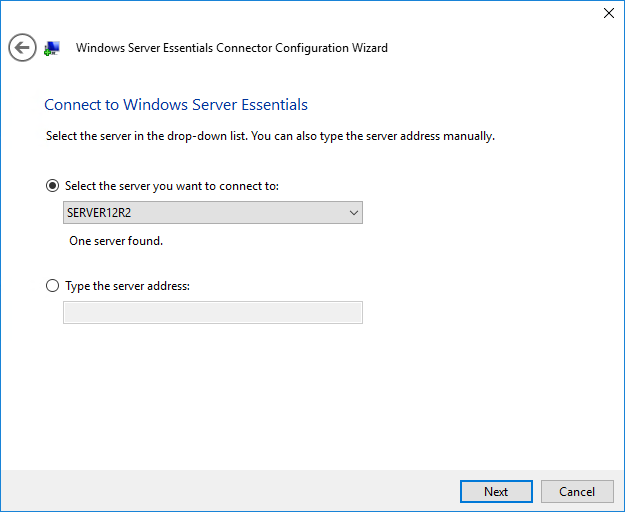Select the 'Select the server' radio button
This screenshot has width=625, height=512.
pos(53,186)
